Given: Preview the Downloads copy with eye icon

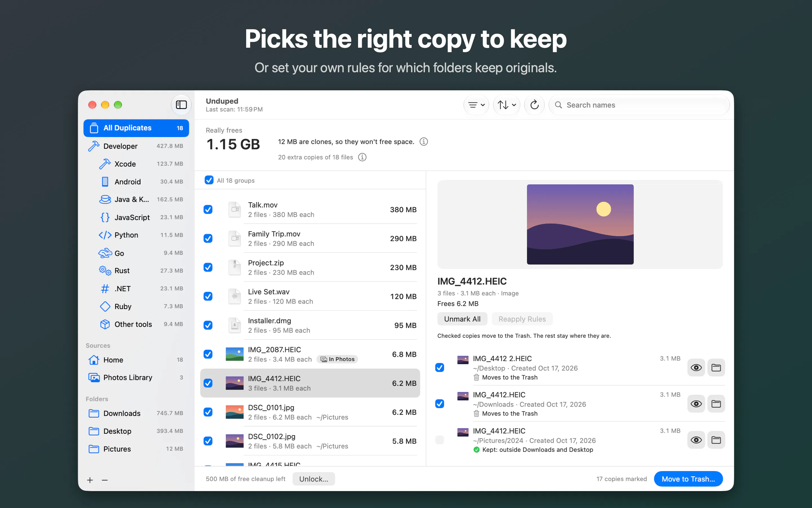Looking at the screenshot, I should 696,404.
